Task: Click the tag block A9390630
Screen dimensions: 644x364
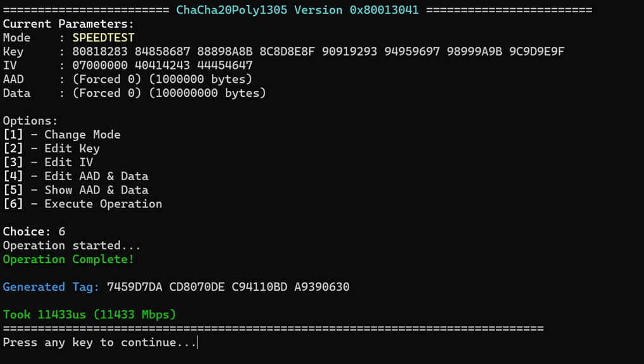Action: pyautogui.click(x=322, y=287)
